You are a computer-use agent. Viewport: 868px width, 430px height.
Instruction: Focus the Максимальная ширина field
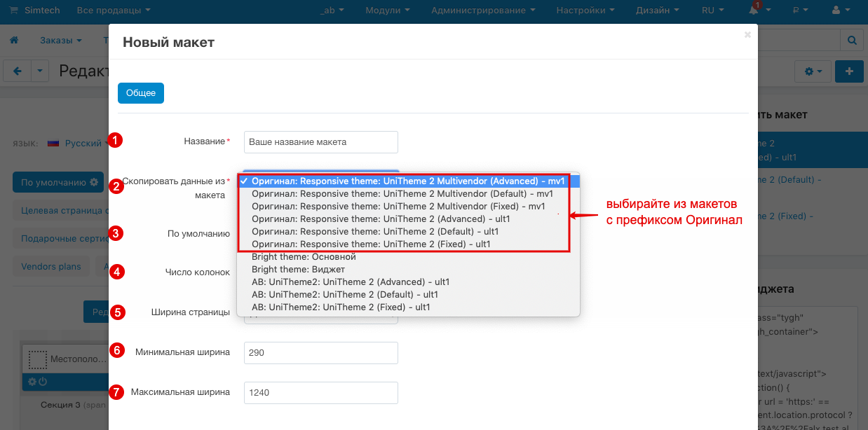(x=320, y=393)
